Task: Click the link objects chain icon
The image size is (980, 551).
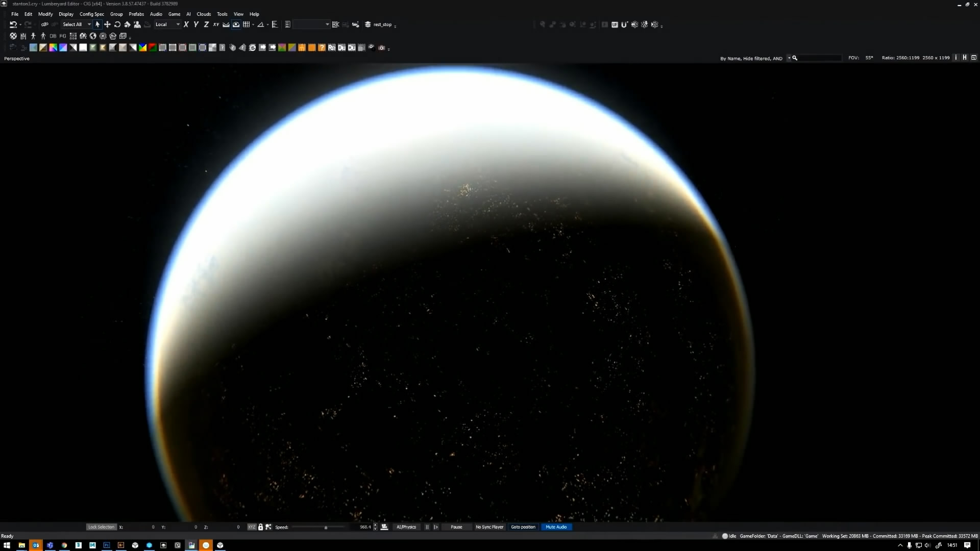Action: coord(45,24)
